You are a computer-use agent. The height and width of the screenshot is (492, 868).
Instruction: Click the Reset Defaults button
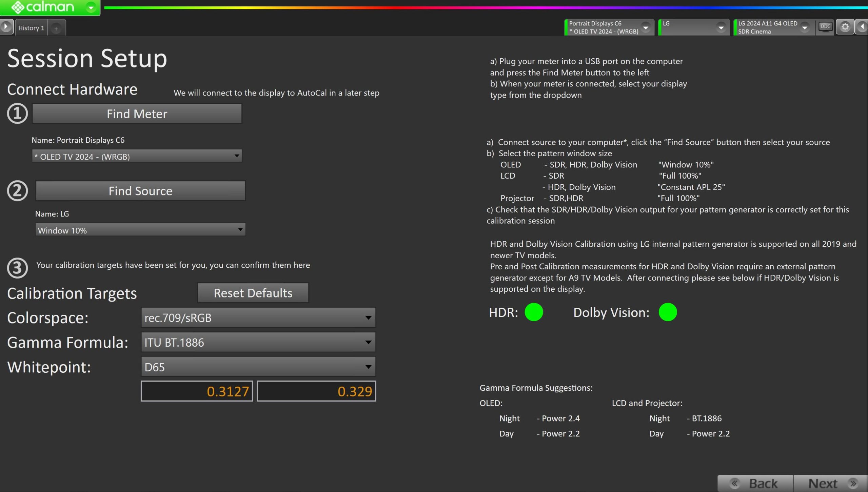click(x=253, y=293)
